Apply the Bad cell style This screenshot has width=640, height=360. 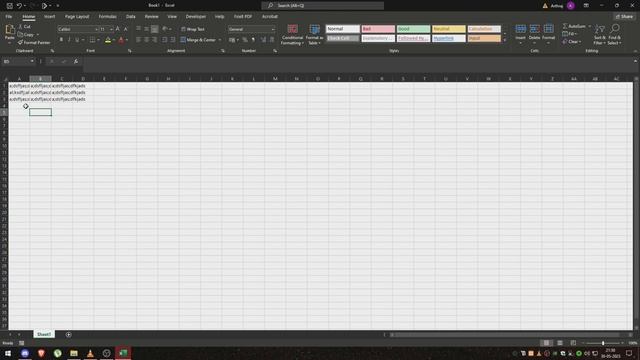coord(378,29)
